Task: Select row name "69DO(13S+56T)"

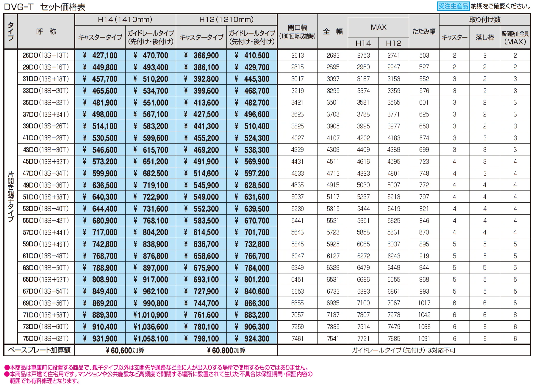Action: [46, 303]
